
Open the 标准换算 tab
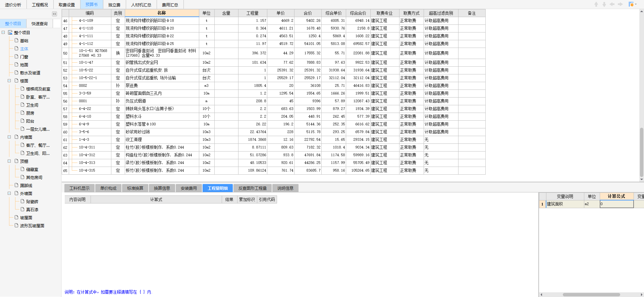point(135,188)
